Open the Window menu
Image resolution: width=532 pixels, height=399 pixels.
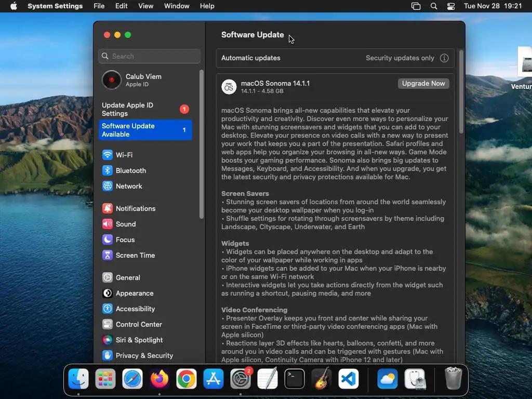pos(177,6)
